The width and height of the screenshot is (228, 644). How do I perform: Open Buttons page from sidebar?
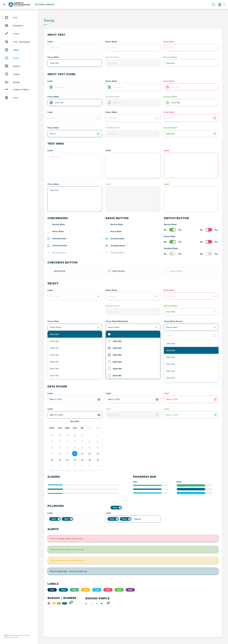[x=17, y=66]
